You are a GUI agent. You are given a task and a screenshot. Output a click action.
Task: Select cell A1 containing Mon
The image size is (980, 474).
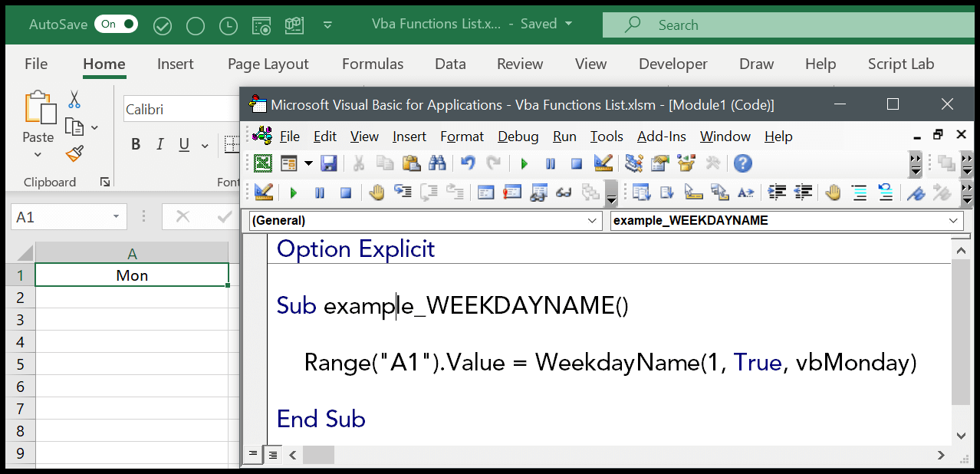[x=131, y=275]
